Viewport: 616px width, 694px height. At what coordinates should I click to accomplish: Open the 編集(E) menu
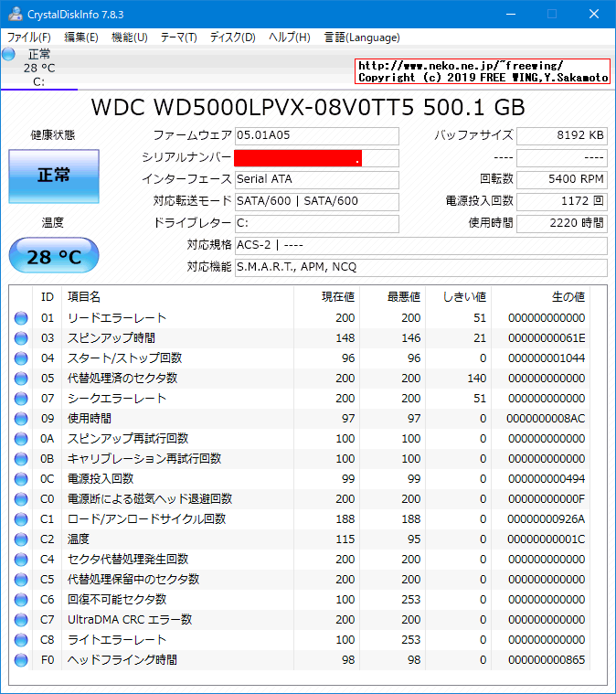point(81,37)
